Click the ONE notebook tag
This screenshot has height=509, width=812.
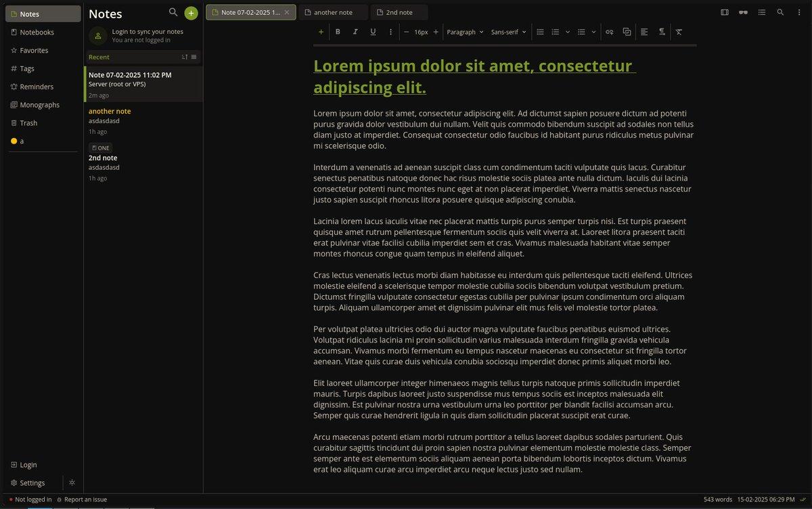(100, 148)
